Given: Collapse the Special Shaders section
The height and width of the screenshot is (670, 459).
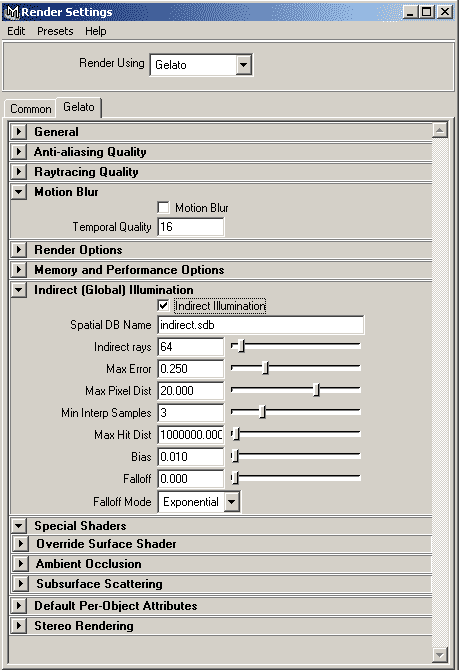Looking at the screenshot, I should pyautogui.click(x=18, y=526).
